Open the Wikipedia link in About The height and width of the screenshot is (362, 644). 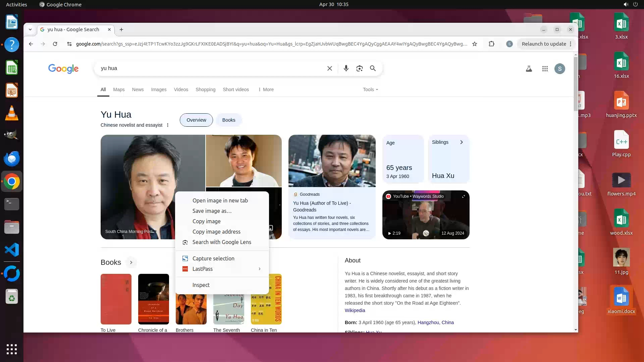(355, 310)
